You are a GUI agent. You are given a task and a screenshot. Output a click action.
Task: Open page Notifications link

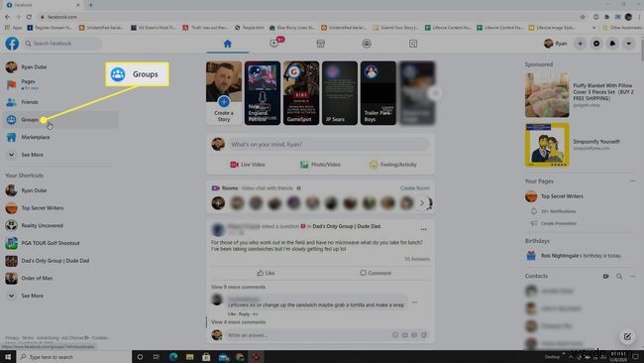point(558,211)
